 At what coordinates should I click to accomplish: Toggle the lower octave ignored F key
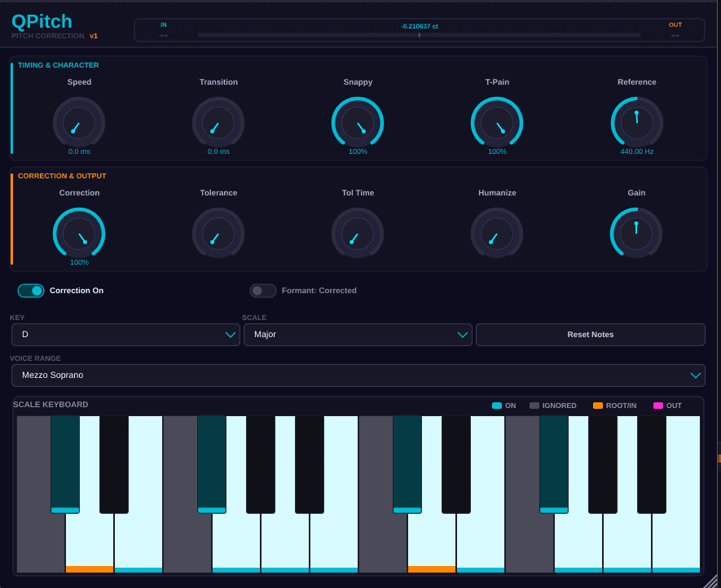point(187,542)
